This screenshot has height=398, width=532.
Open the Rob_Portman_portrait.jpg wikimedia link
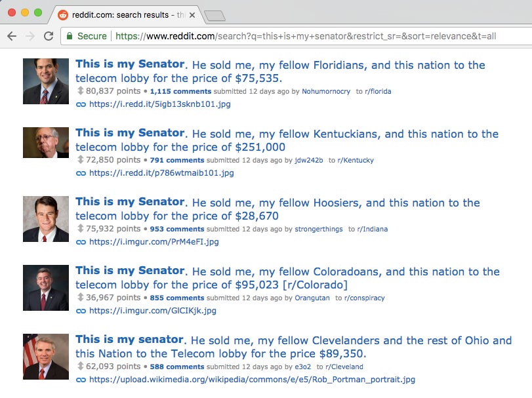click(252, 380)
